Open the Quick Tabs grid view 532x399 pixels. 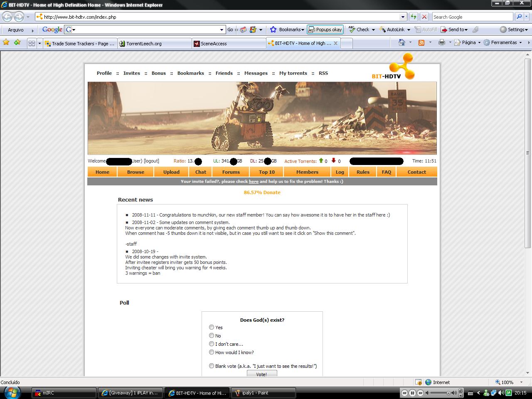click(32, 43)
